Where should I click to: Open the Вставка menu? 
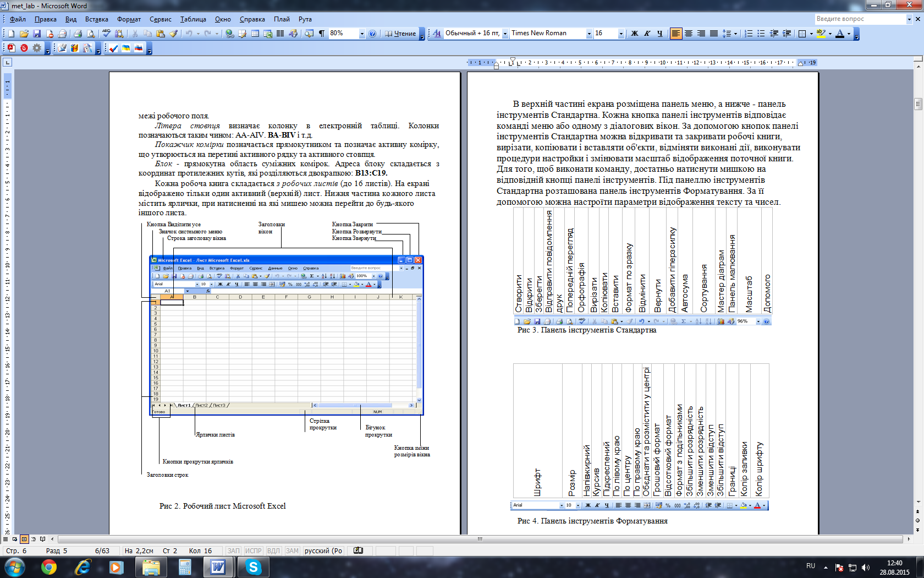[x=97, y=19]
